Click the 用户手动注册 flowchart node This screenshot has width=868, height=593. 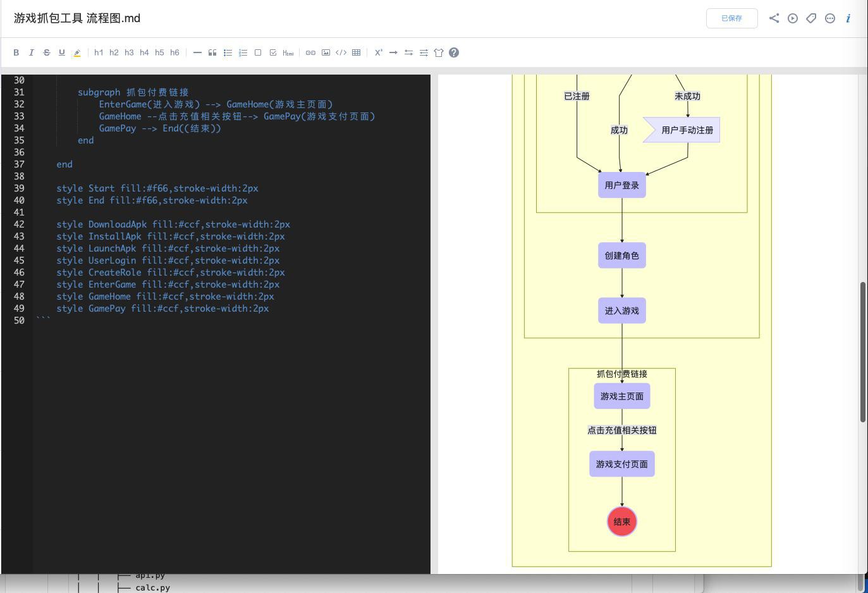point(682,130)
